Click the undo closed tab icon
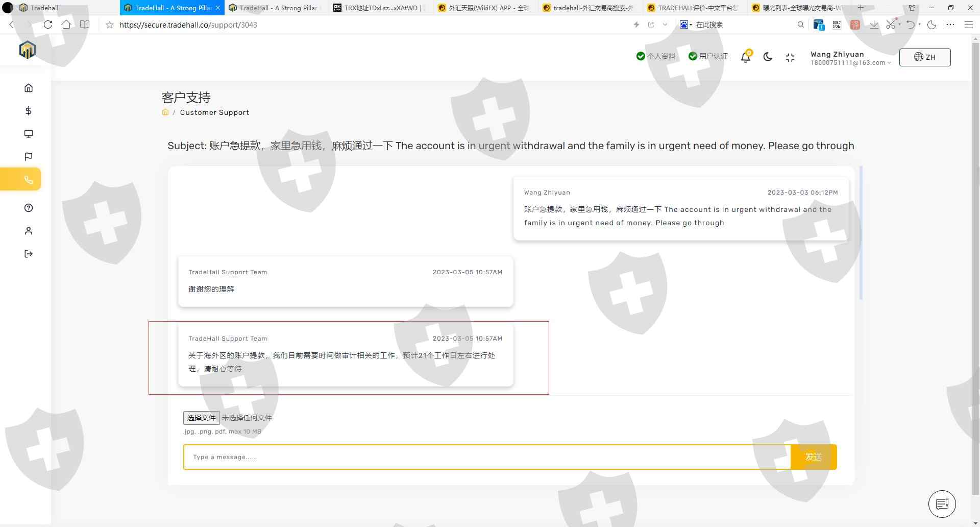Screen dimensions: 980x527 (x=911, y=25)
